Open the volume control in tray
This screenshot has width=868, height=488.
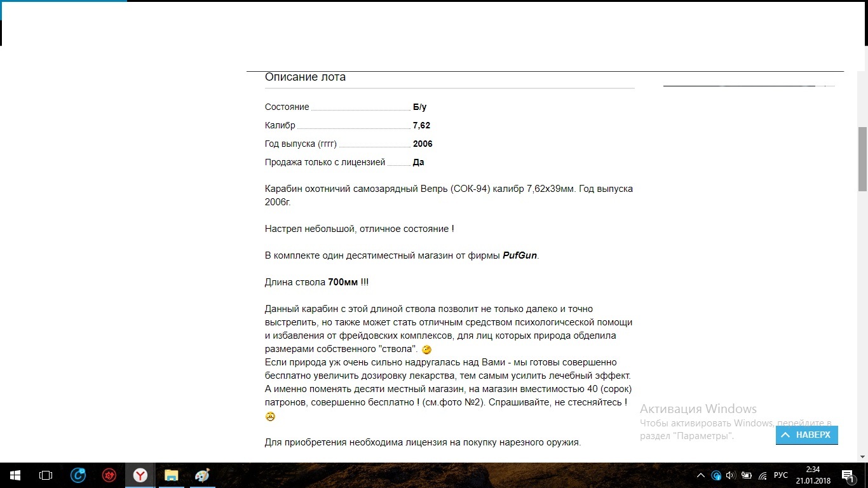click(x=731, y=475)
